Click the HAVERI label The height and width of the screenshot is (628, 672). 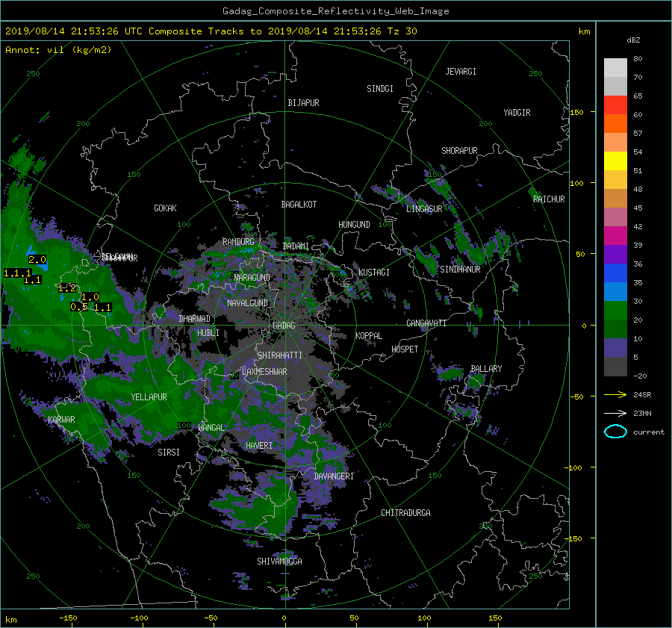point(259,446)
